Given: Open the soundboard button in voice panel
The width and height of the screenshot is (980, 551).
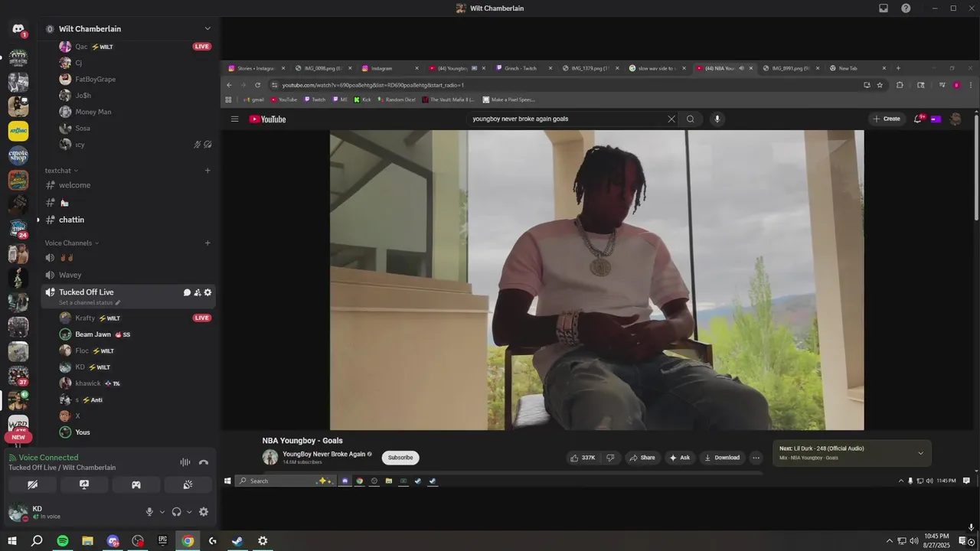Looking at the screenshot, I should click(188, 484).
